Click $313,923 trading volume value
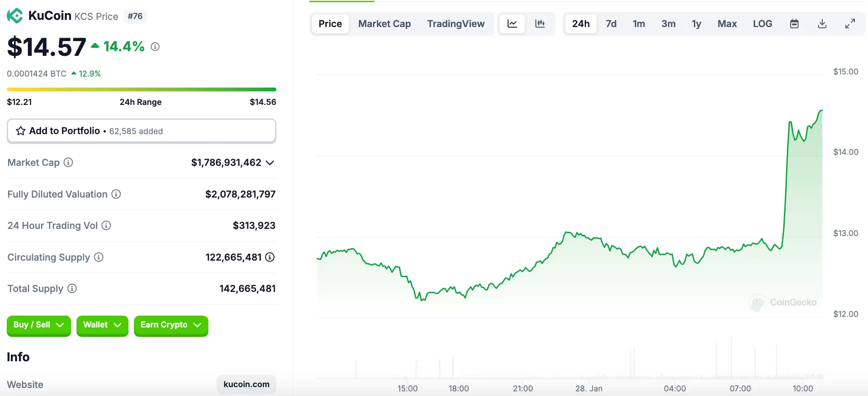This screenshot has width=868, height=396. pyautogui.click(x=254, y=225)
